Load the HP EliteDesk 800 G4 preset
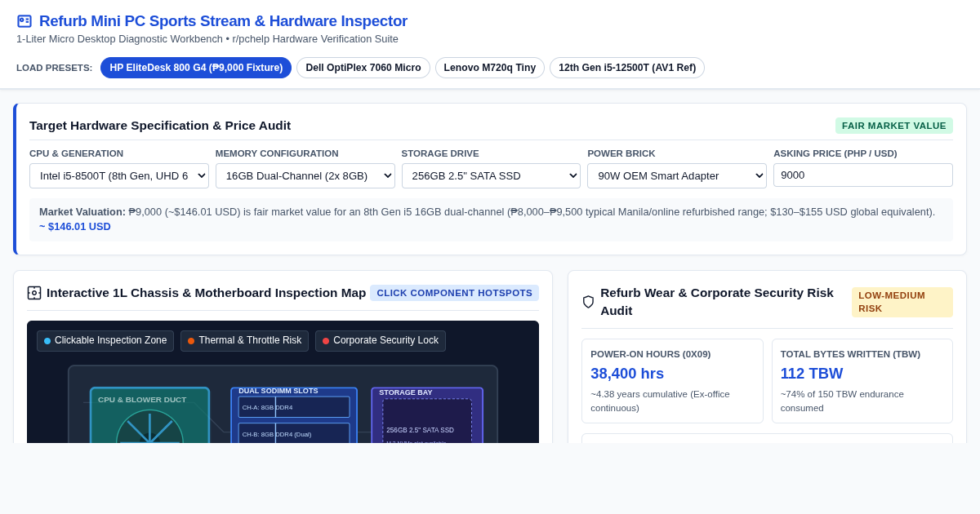The image size is (980, 514). 196,68
